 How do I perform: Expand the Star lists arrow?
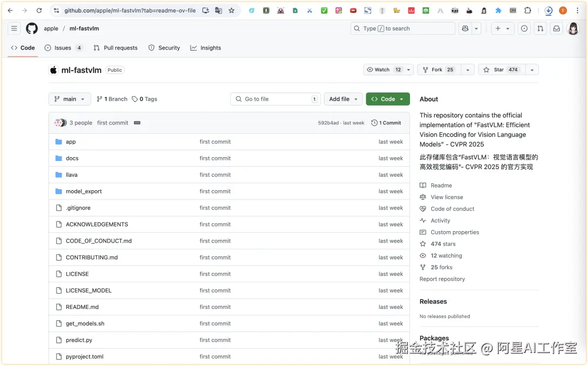(532, 70)
